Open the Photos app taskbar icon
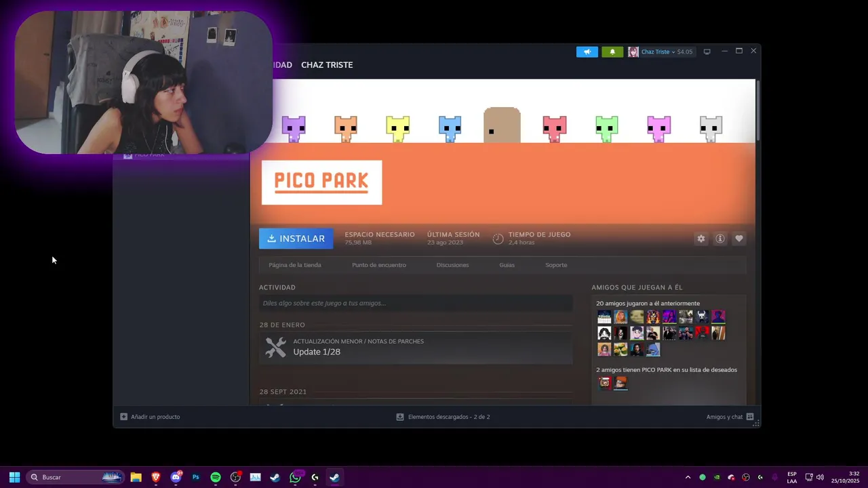 [255, 477]
